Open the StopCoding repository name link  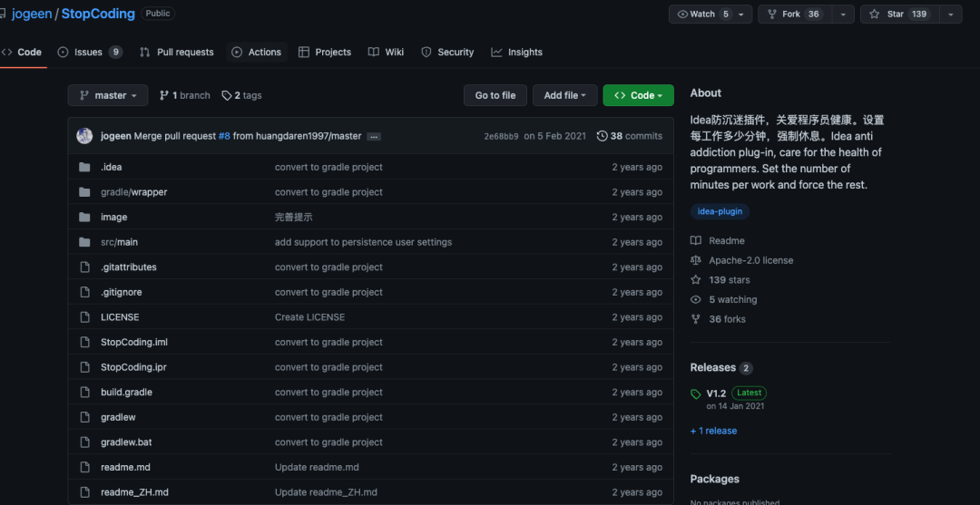tap(98, 14)
